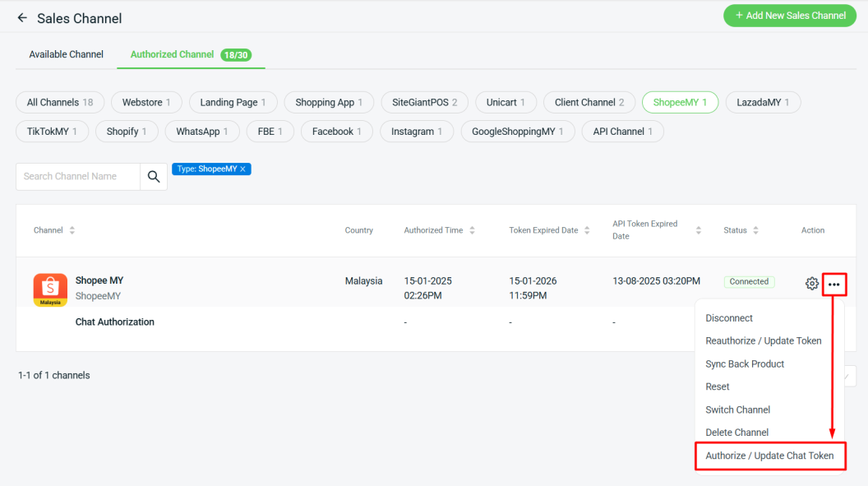The height and width of the screenshot is (486, 868).
Task: Filter channels by Webstore
Action: 146,103
